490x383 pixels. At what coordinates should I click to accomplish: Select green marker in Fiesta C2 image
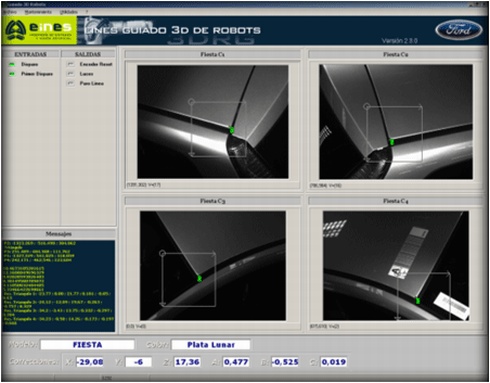point(392,142)
